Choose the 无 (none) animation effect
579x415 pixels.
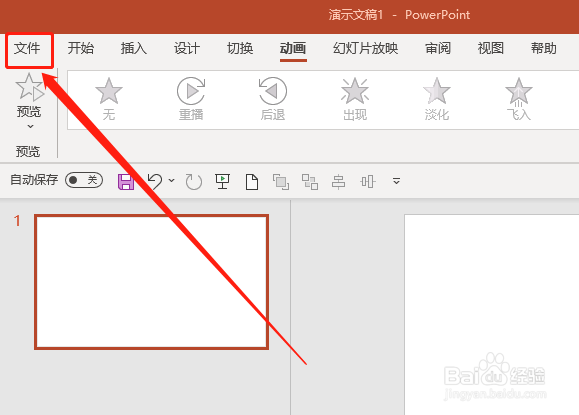[x=109, y=99]
